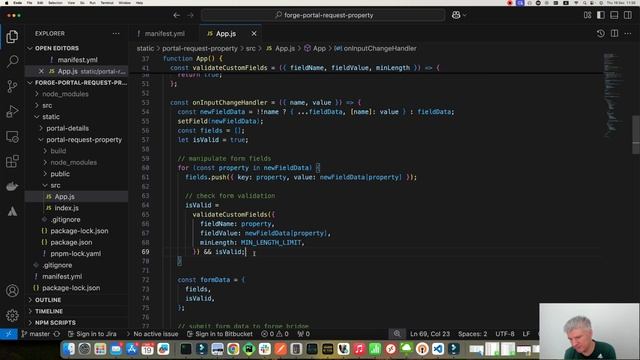Synchronize changes next to master branch
Viewport: 640px width, 360px height.
click(57, 334)
